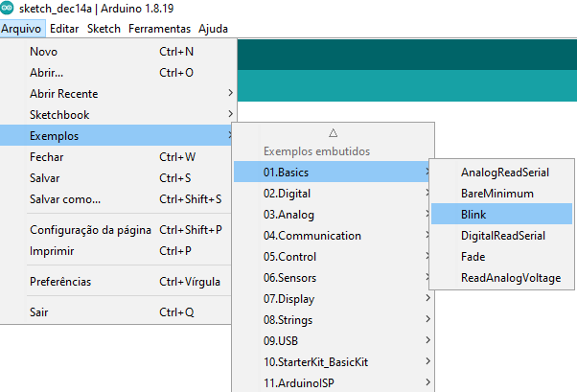Expand the Abrir Recente submenu

[116, 94]
